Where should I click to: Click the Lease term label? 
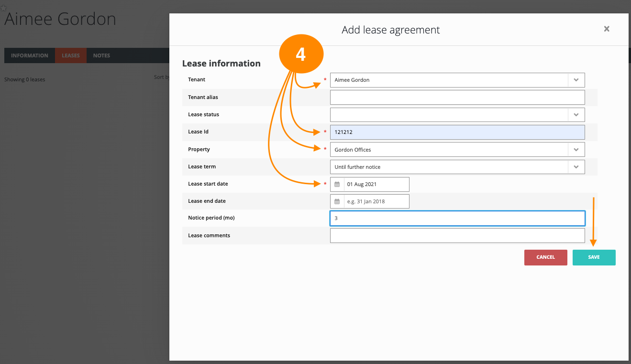click(202, 166)
